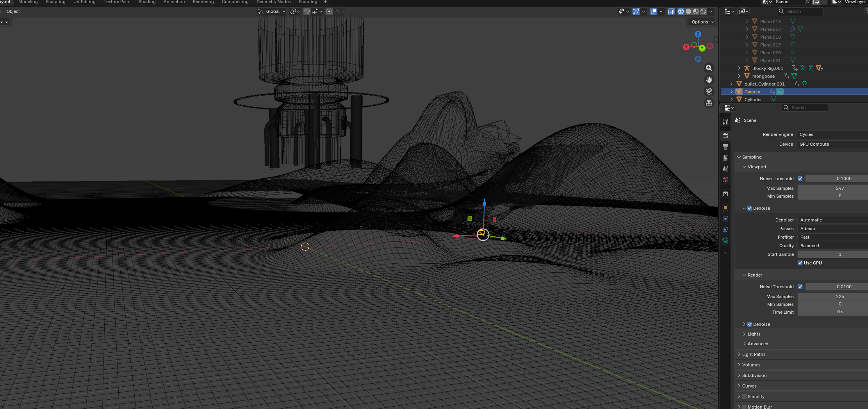Click the Options button in viewport
Image resolution: width=868 pixels, height=409 pixels.
click(702, 22)
